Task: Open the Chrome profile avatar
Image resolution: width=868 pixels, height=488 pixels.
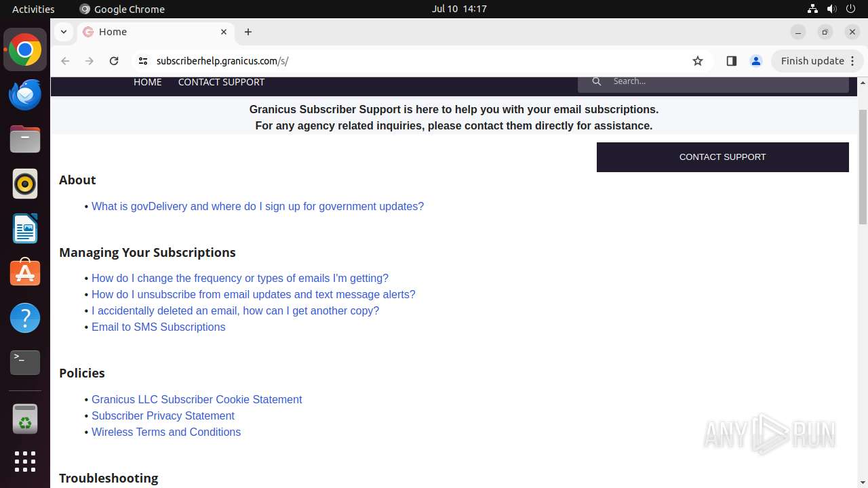Action: 756,61
